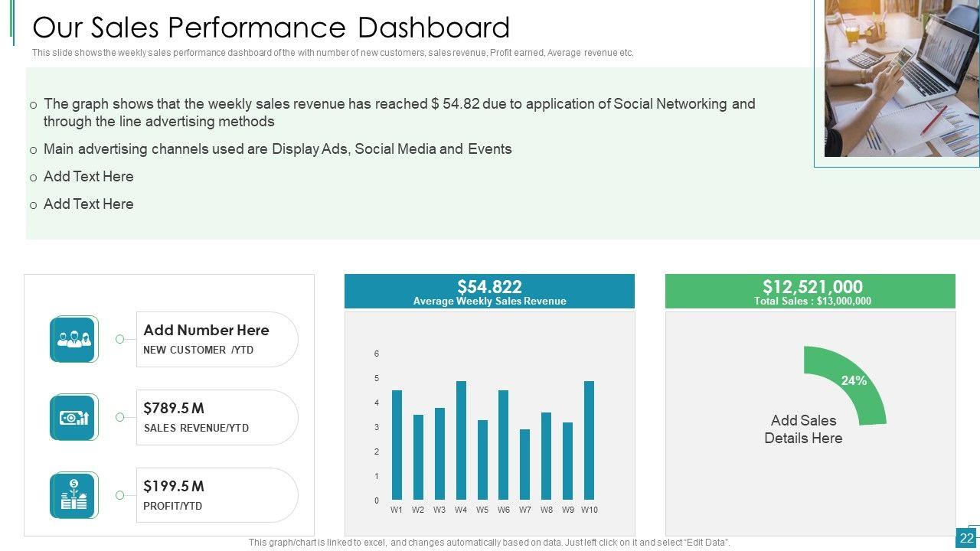980x551 pixels.
Task: Select the $12,521,000 total sales header
Action: tap(812, 287)
